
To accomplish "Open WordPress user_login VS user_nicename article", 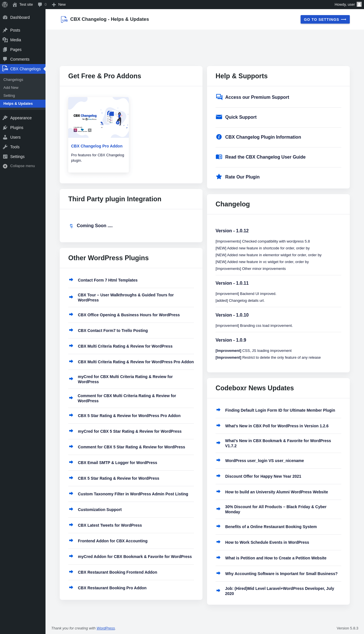I will click(264, 461).
